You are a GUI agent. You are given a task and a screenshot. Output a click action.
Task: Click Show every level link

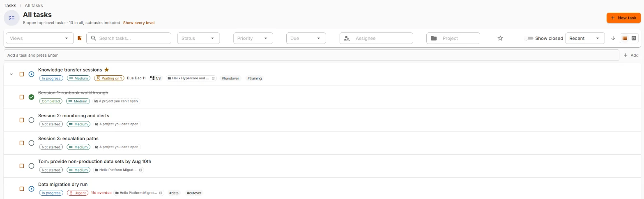[x=139, y=23]
